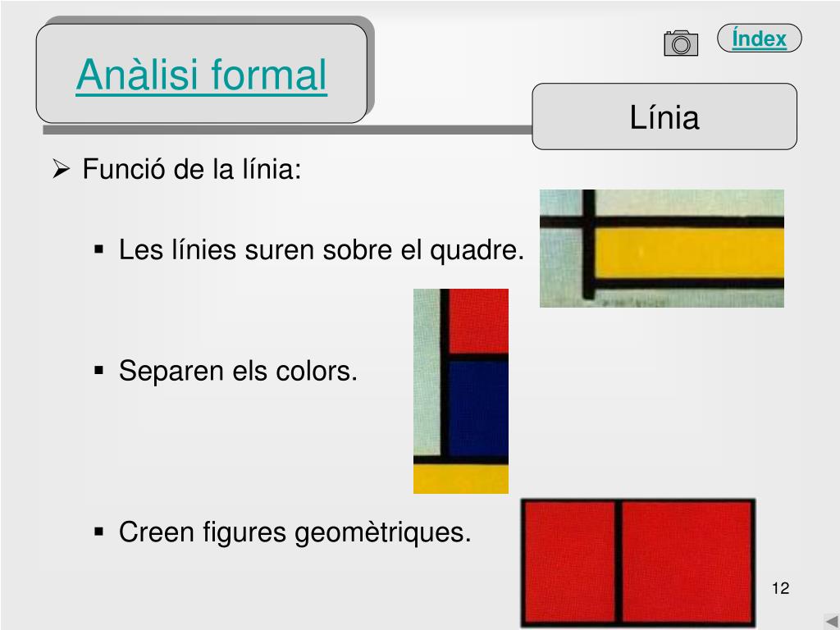Click the text Les línies suren sobre el quadre
This screenshot has height=630, width=840.
pyautogui.click(x=322, y=249)
